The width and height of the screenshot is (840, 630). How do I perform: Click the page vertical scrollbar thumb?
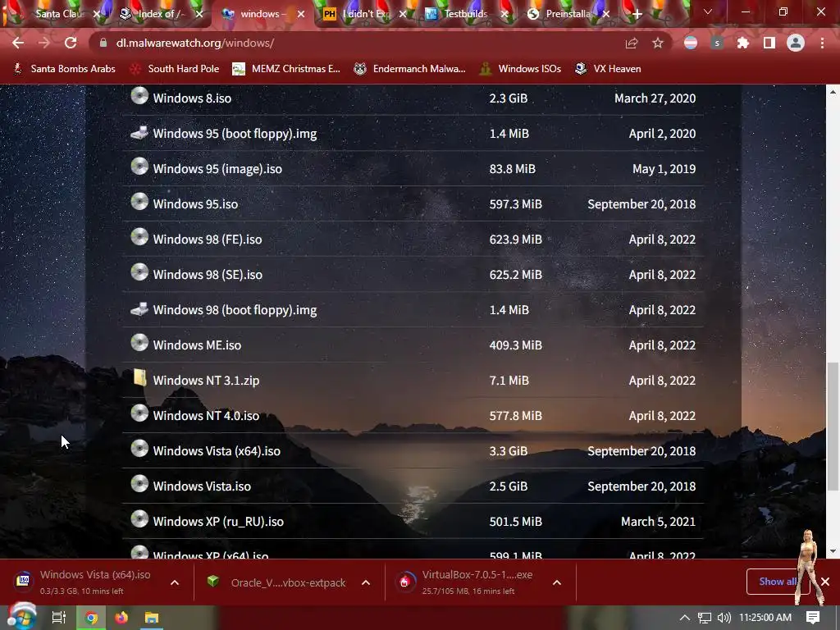[x=833, y=427]
